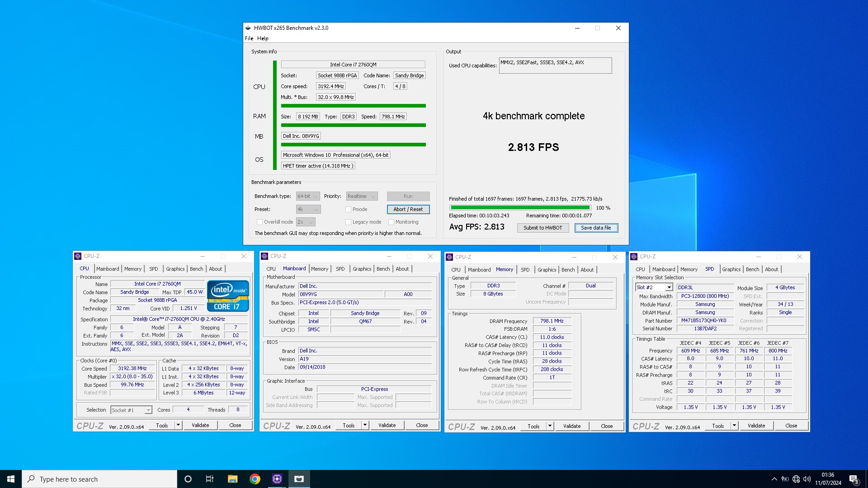Click the green bar below CPU info
868x488 pixels.
tap(353, 106)
